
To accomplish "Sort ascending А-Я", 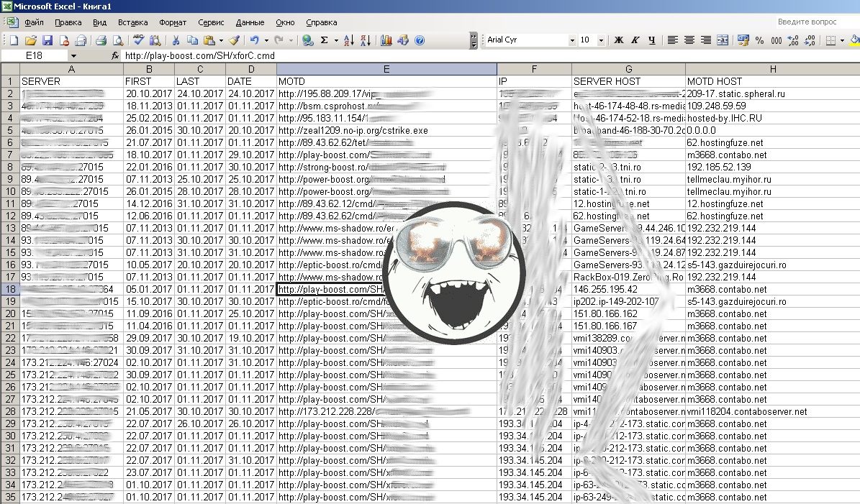I will point(349,40).
